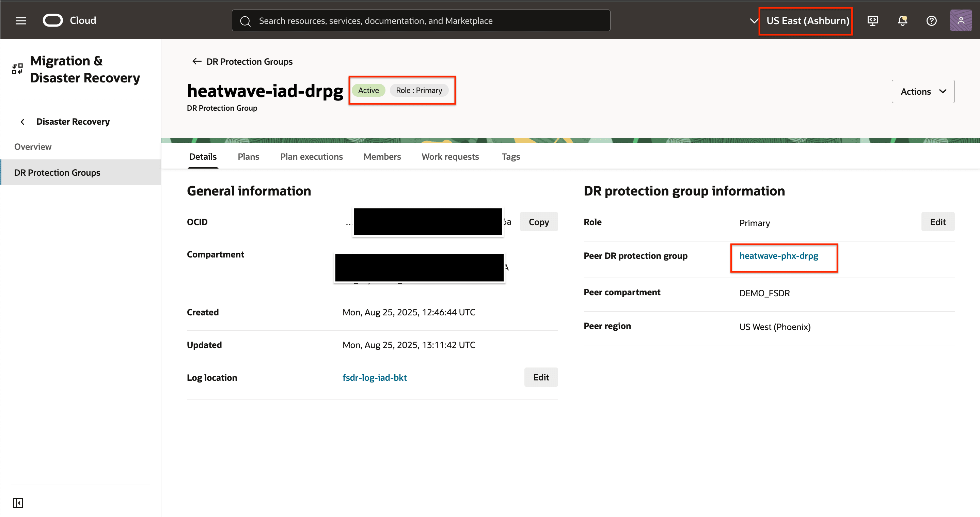
Task: Open the Cloud Shell developer tools icon
Action: (872, 20)
